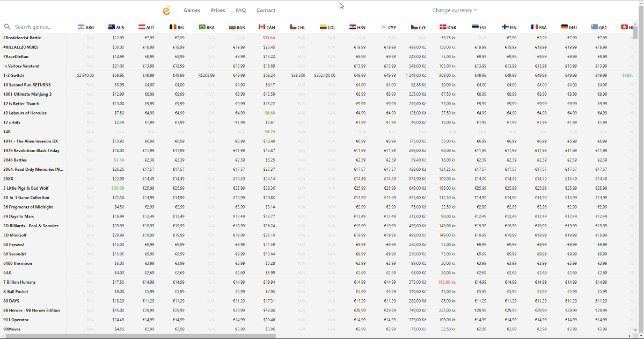Select the GRC flag column header
The height and width of the screenshot is (339, 644).
(x=599, y=27)
